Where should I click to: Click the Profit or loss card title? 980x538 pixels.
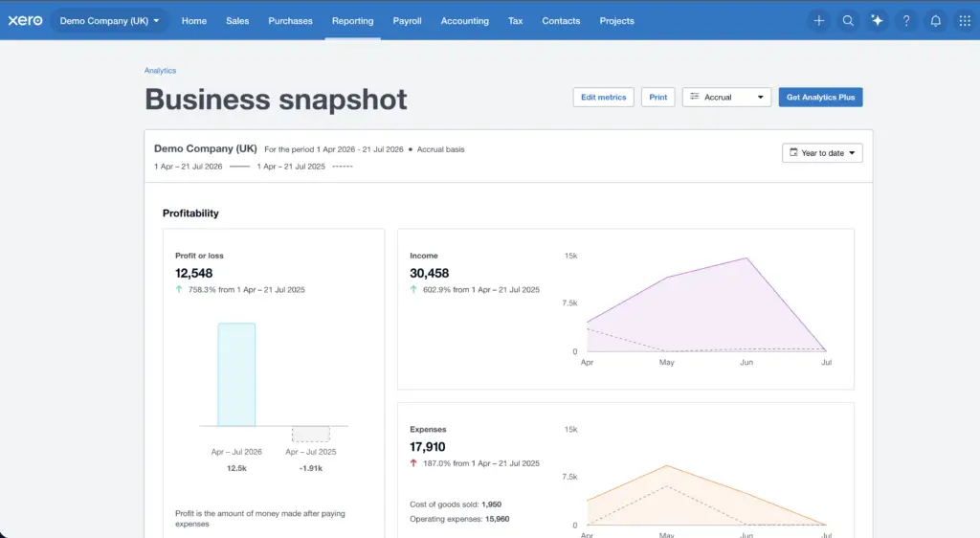[199, 256]
